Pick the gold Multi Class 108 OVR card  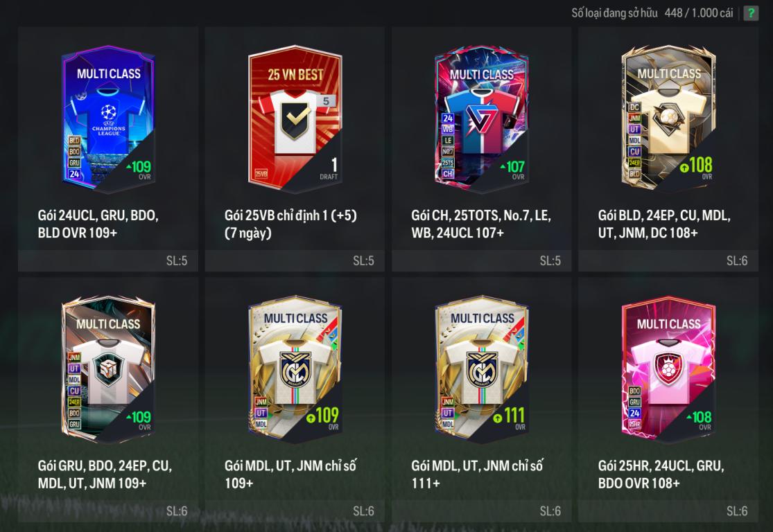(668, 118)
